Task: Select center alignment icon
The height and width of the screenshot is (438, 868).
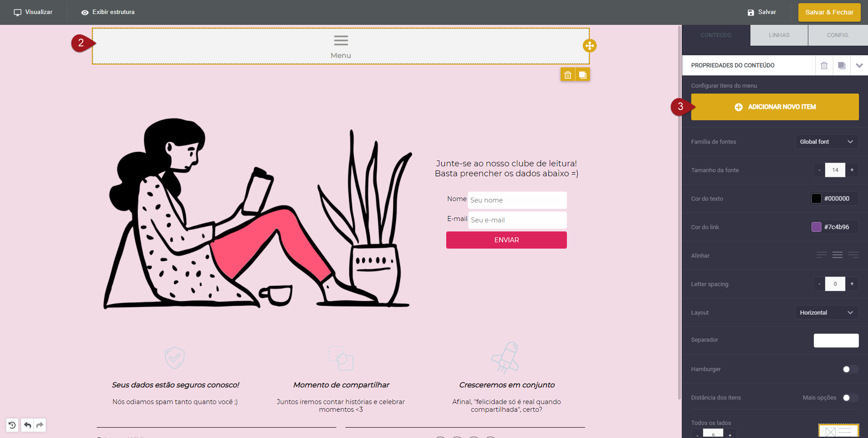Action: pyautogui.click(x=837, y=255)
